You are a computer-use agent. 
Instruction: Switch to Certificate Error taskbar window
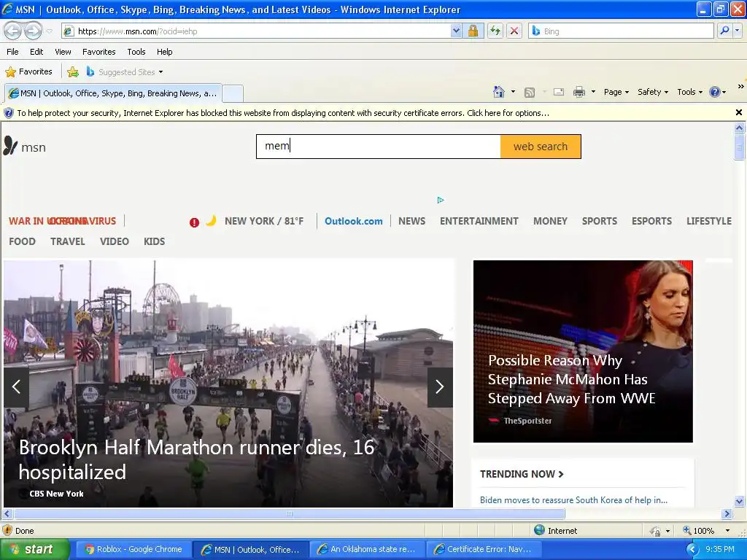click(x=484, y=549)
